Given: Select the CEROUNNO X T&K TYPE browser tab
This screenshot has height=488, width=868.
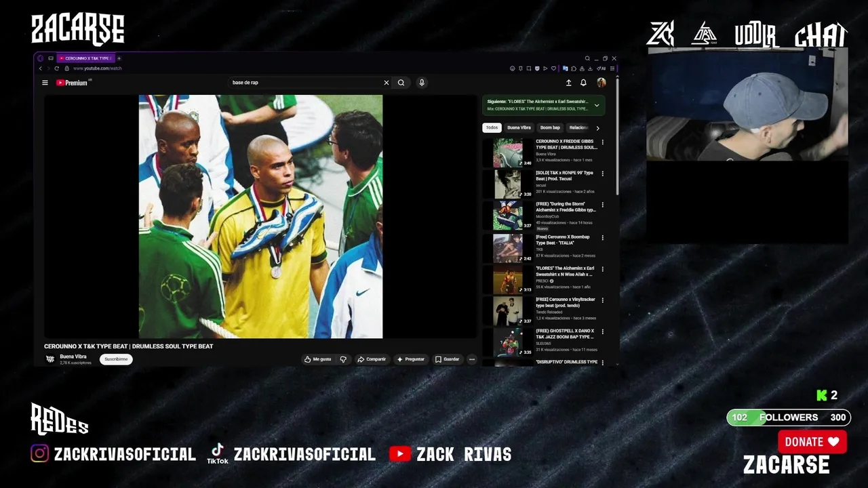Looking at the screenshot, I should 86,58.
